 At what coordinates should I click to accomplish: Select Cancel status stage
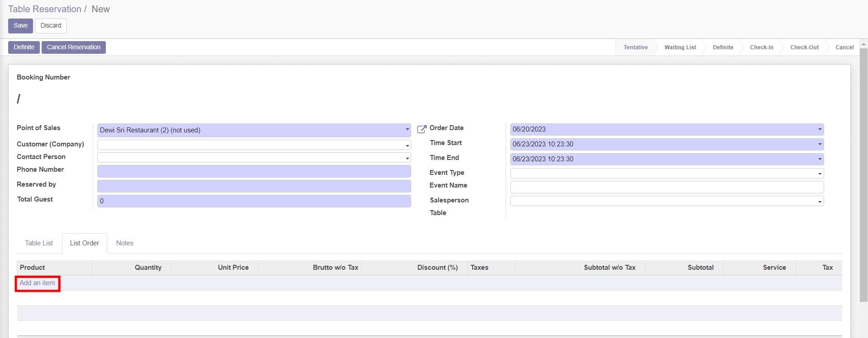pyautogui.click(x=844, y=47)
